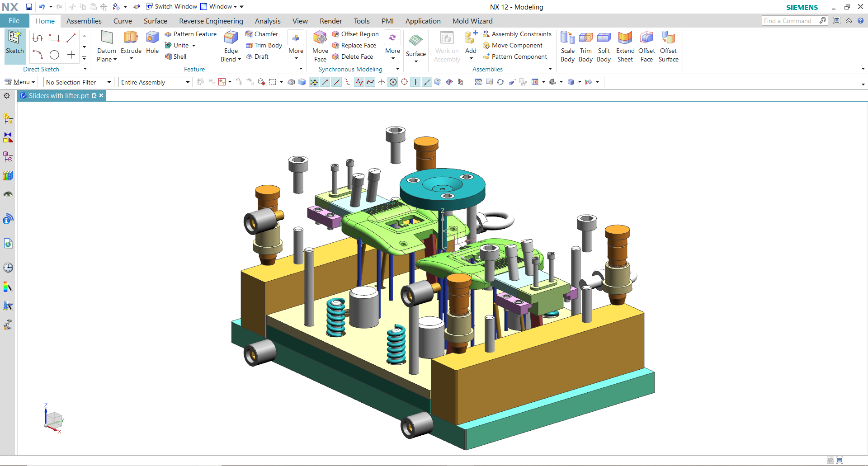The image size is (868, 466).
Task: Open the Datum Plane dropdown arrow
Action: (x=115, y=59)
